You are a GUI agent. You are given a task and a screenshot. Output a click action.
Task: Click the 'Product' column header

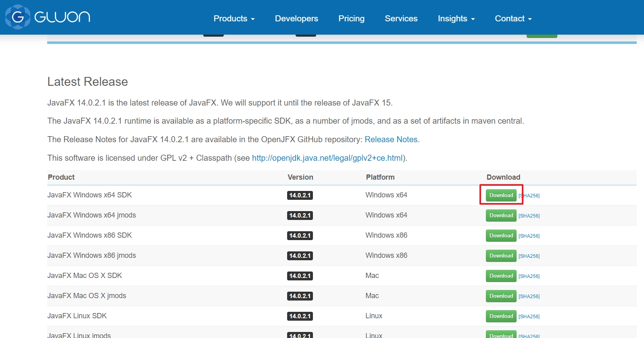pos(61,177)
